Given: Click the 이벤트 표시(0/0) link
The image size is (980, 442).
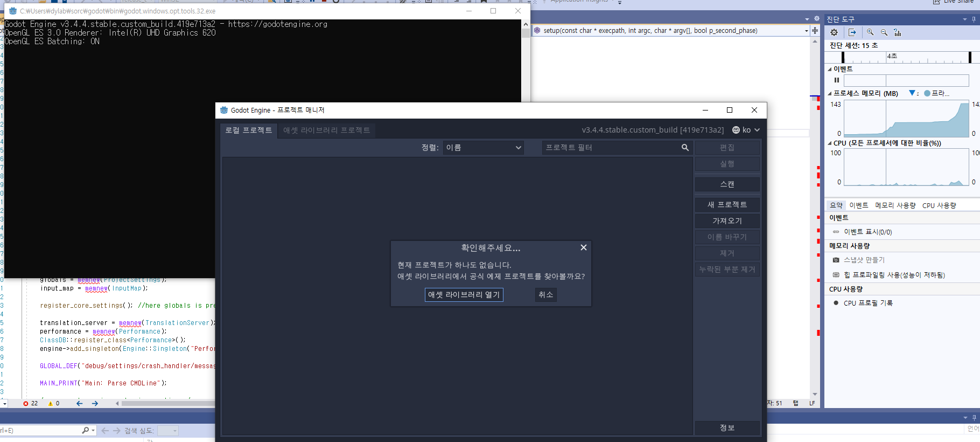Looking at the screenshot, I should click(868, 232).
